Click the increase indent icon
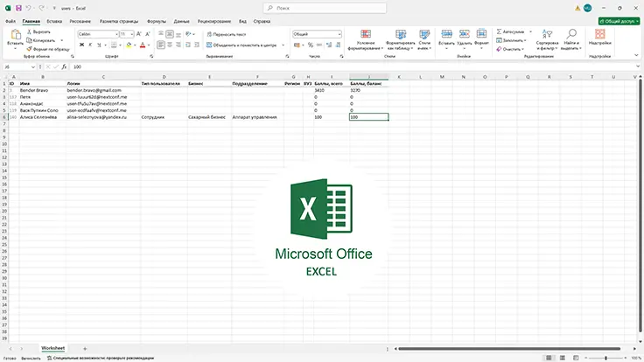The width and height of the screenshot is (644, 362). pyautogui.click(x=197, y=45)
